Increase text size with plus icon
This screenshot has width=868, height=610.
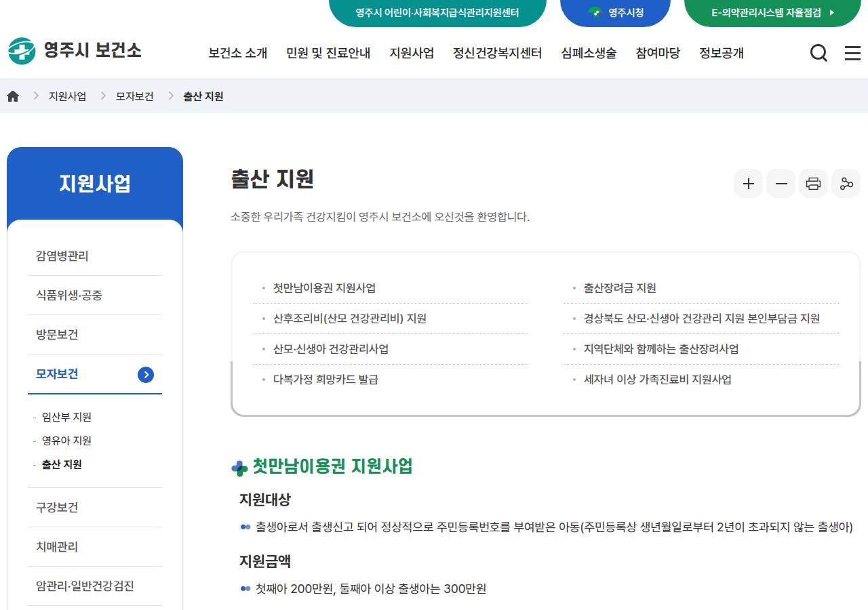(749, 184)
